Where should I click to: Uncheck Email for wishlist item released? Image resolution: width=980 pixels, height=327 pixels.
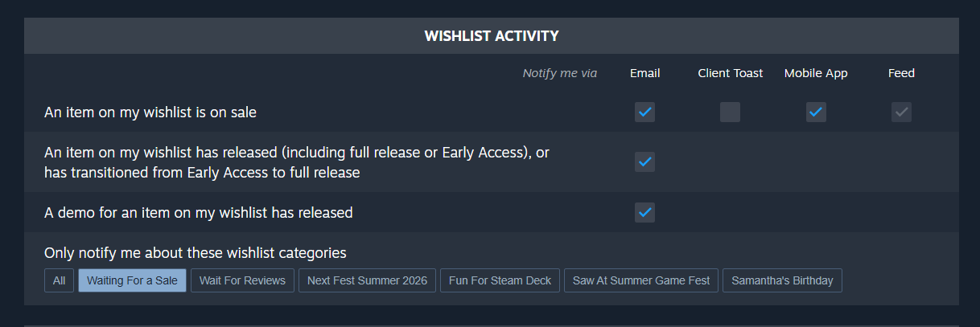click(644, 161)
